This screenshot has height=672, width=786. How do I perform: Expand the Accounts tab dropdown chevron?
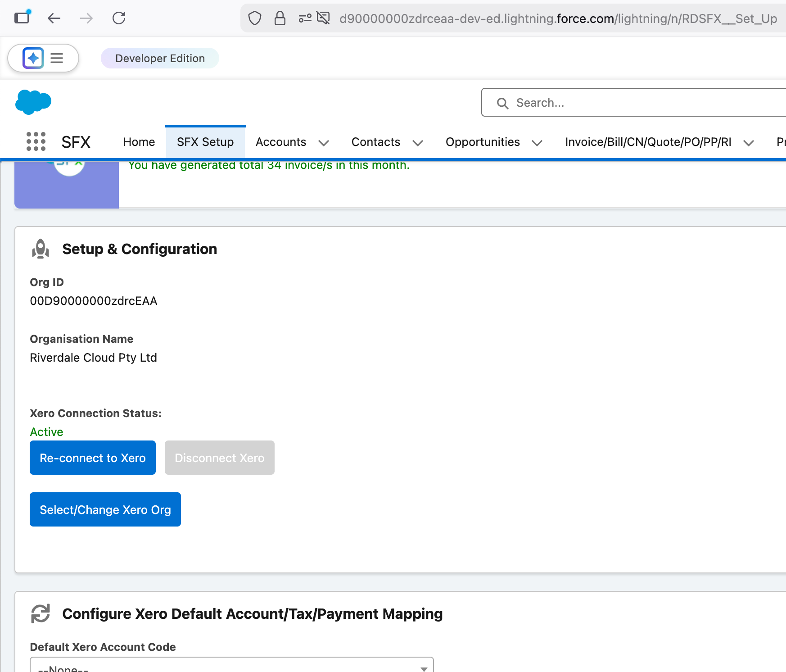(324, 143)
